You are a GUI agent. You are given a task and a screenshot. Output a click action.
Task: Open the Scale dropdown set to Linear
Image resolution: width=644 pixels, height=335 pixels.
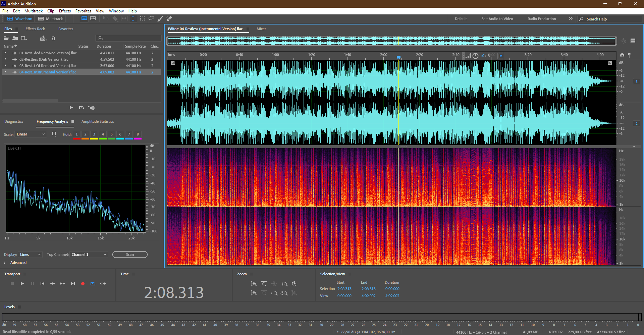click(31, 134)
